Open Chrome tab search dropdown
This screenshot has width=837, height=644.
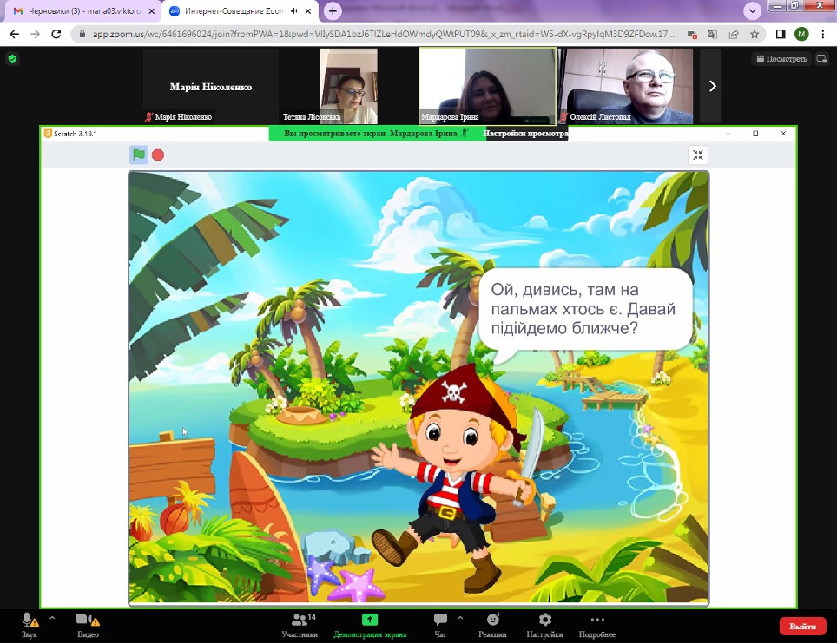click(x=752, y=10)
